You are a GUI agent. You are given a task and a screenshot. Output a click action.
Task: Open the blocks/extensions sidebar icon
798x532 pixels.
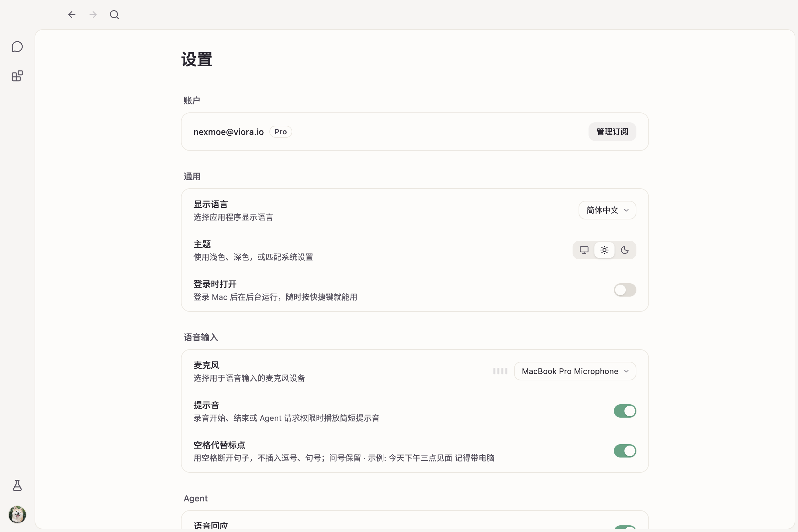coord(17,76)
